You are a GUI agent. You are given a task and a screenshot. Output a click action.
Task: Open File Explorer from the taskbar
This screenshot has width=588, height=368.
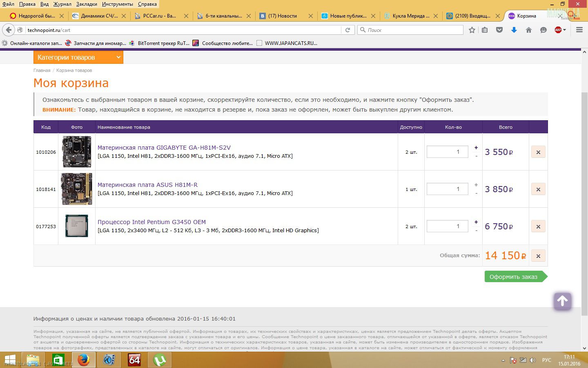coord(33,360)
